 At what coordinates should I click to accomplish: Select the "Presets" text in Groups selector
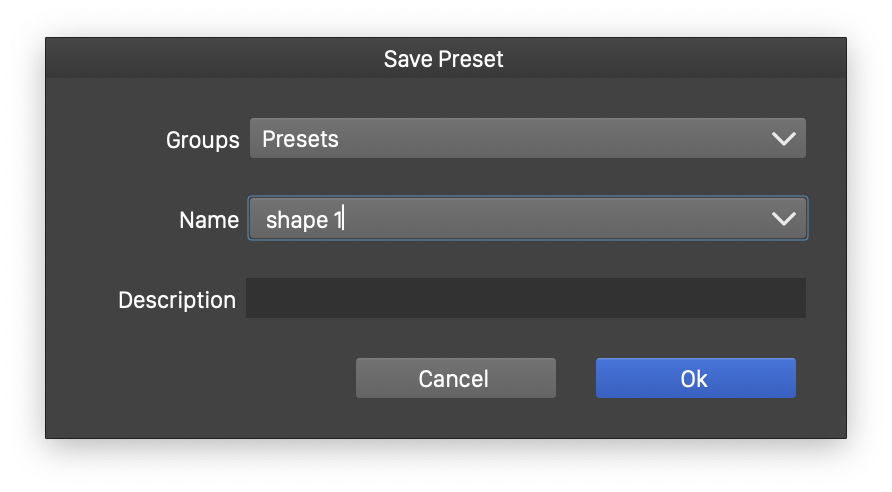300,139
